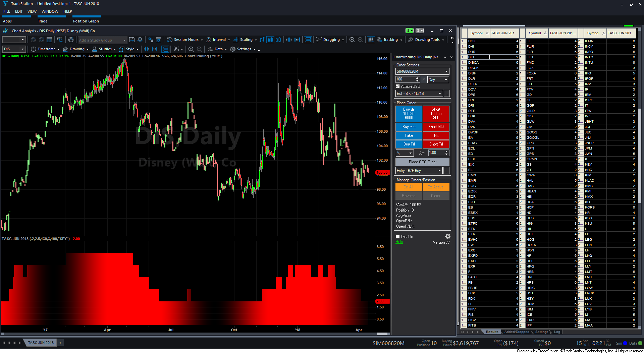Open the Day duration dropdown
The width and height of the screenshot is (644, 353).
(x=438, y=80)
